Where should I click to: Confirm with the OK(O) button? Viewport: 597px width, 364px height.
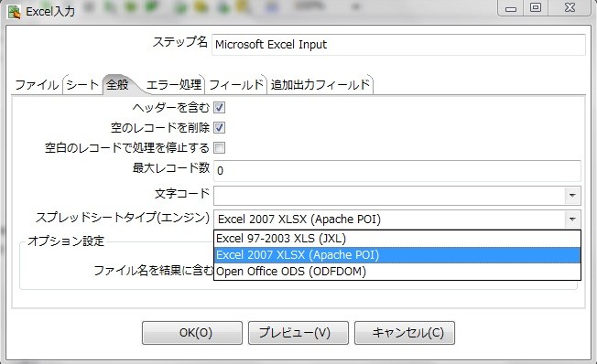(192, 333)
